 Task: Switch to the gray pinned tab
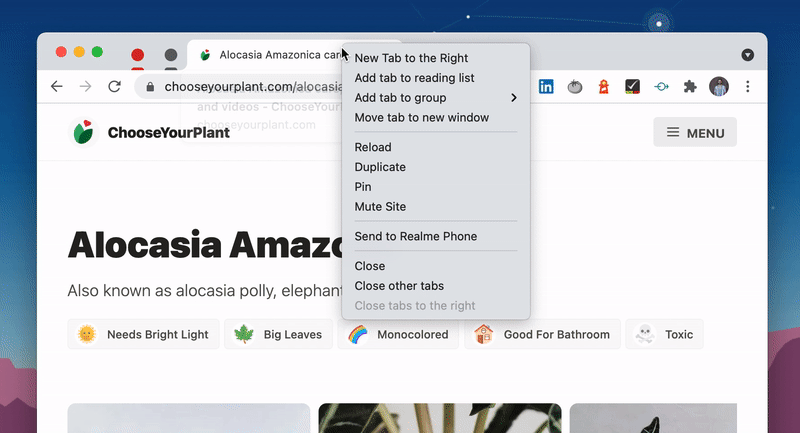pos(171,55)
